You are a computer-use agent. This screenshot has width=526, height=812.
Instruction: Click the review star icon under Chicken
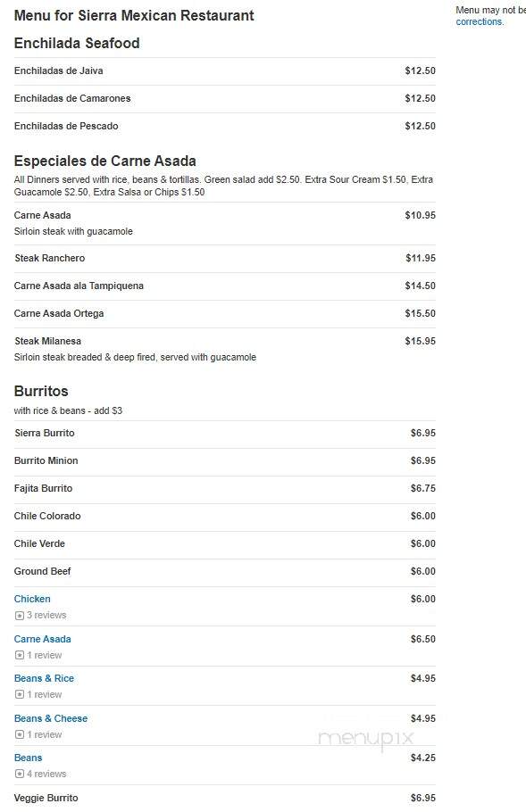click(20, 616)
